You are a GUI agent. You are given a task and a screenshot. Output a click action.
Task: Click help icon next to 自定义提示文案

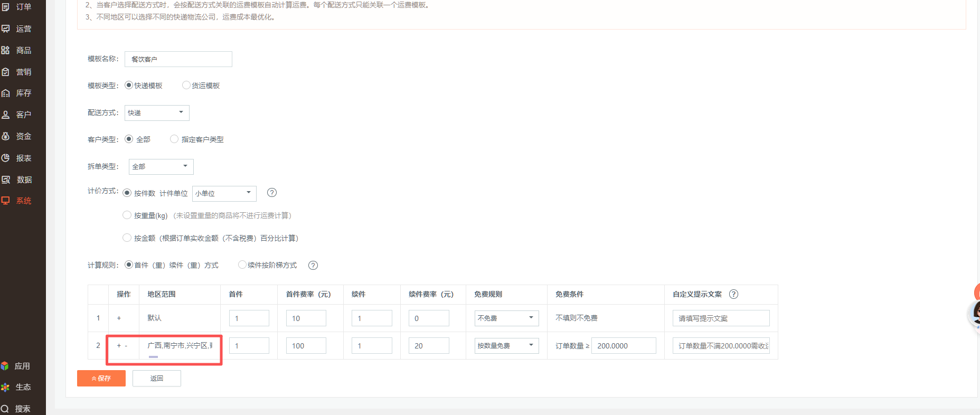click(733, 294)
